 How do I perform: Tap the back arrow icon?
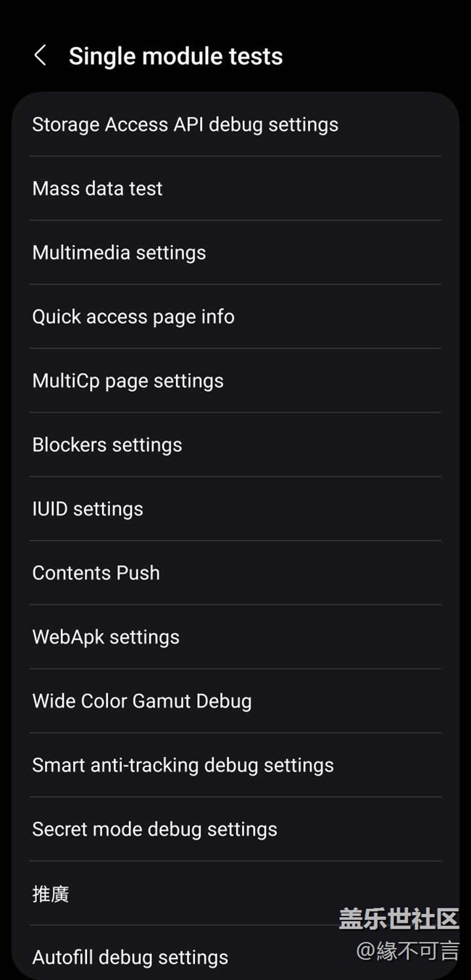click(x=41, y=56)
